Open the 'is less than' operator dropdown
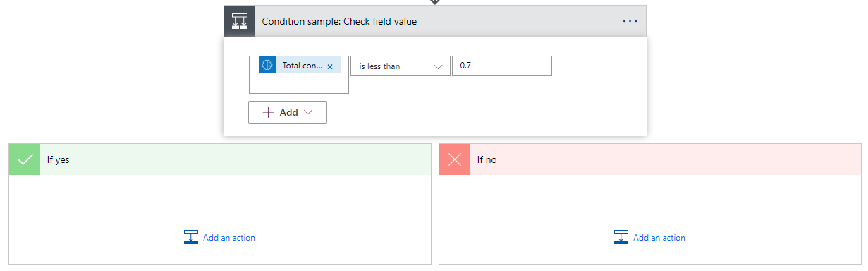 click(401, 66)
